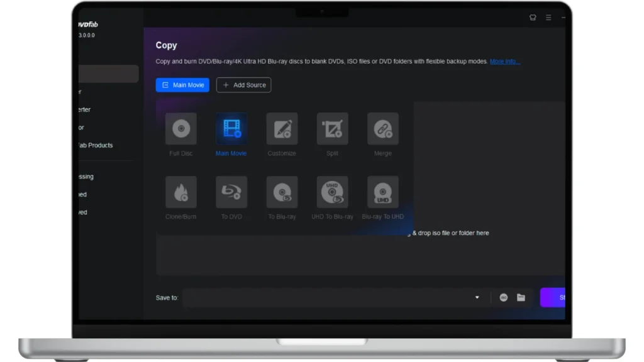Open the hamburger menu in title bar
The width and height of the screenshot is (644, 362).
point(548,18)
